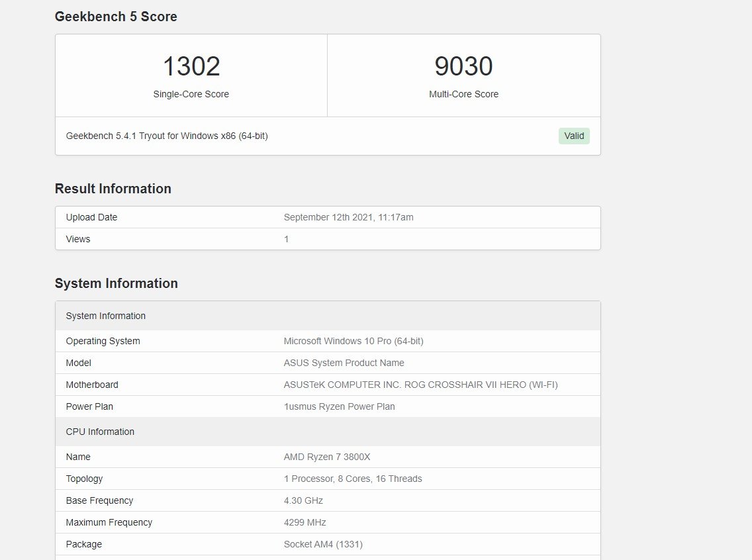Click the Base Frequency label
The width and height of the screenshot is (752, 560).
click(100, 500)
